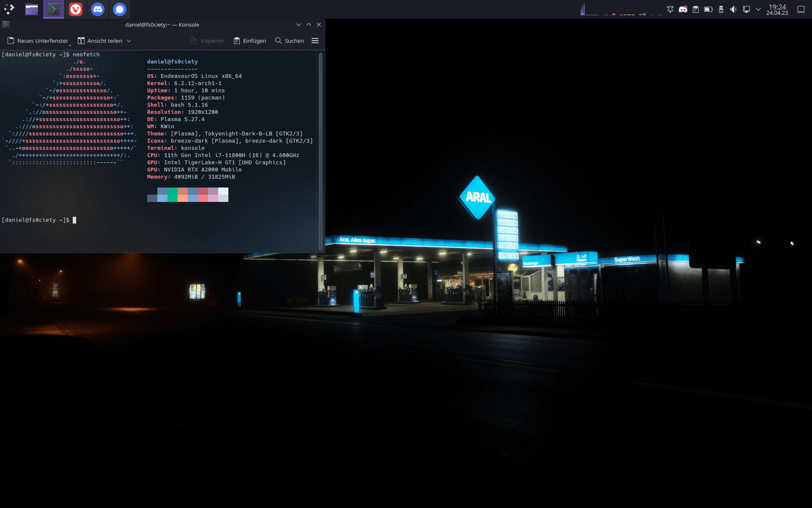Open the Signal messenger app

(120, 9)
